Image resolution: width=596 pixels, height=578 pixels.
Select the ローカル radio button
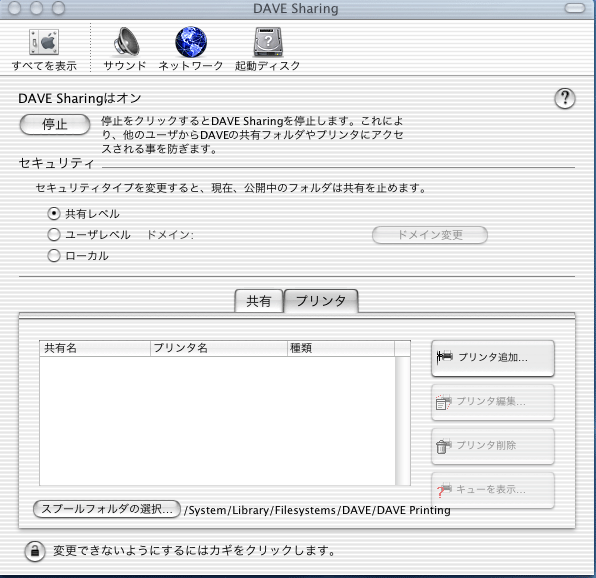pos(54,255)
